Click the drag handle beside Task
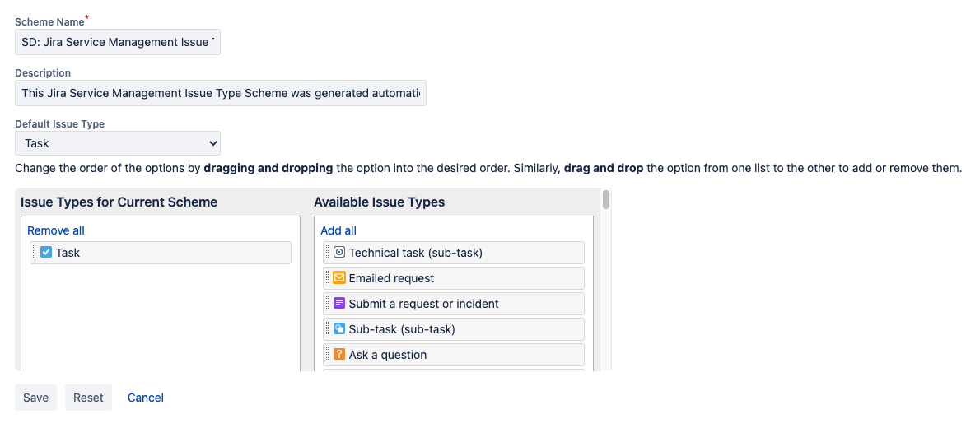Image resolution: width=980 pixels, height=428 pixels. [35, 253]
